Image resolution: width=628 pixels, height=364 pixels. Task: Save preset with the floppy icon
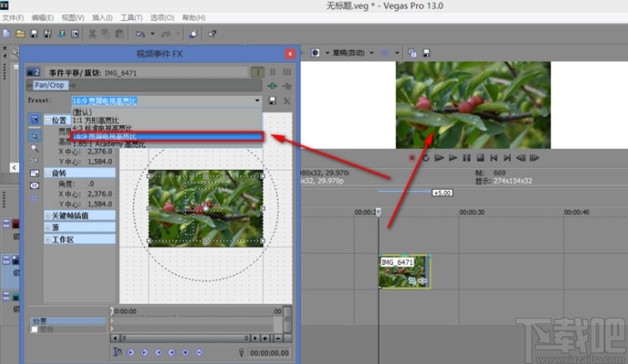(273, 101)
